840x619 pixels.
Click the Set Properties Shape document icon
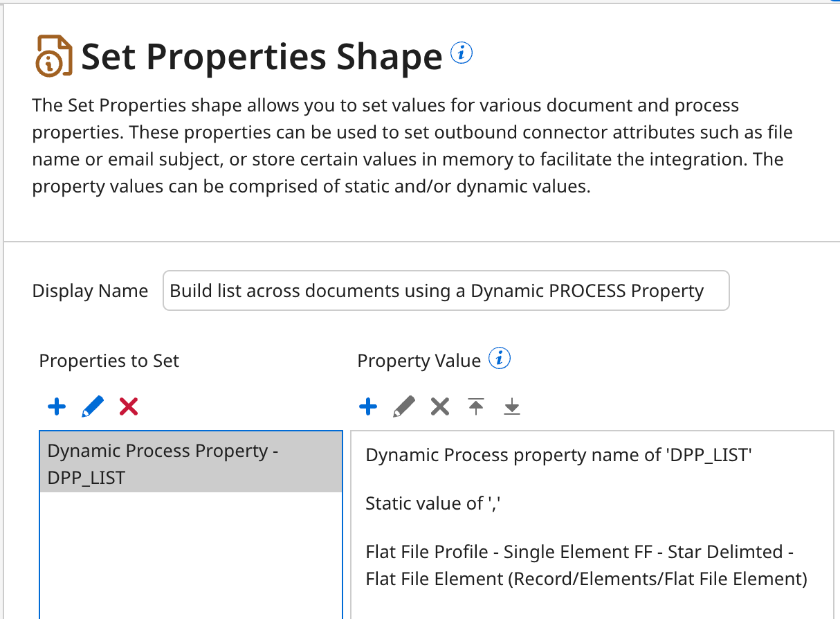[x=53, y=55]
